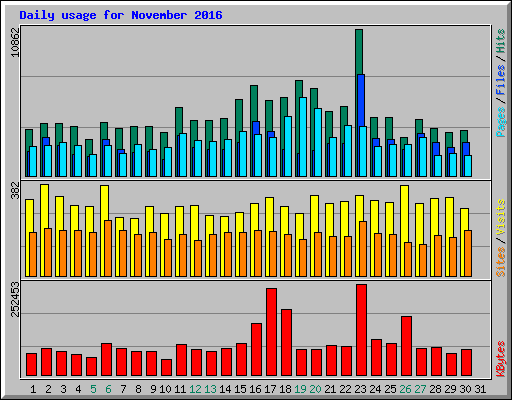Click the green day 13 weekend label

coord(210,389)
